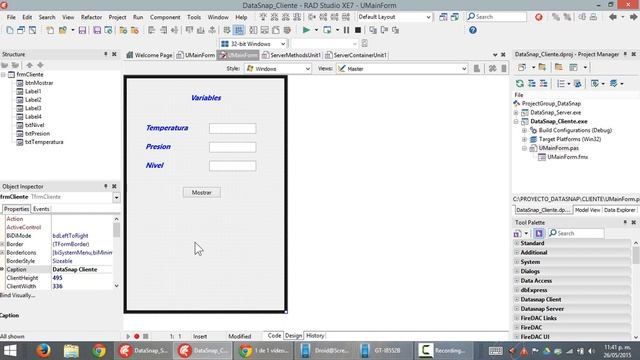Select txtPresion in Structure tree

[x=37, y=133]
